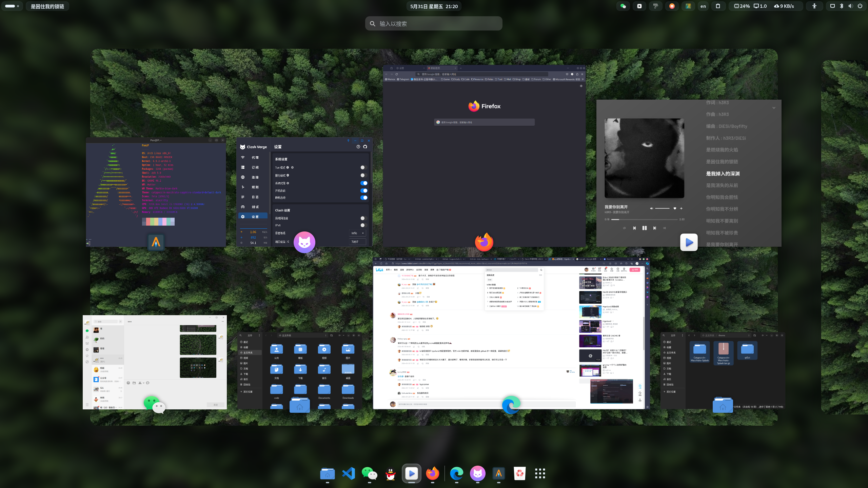Click the volume speaker icon in the music player
The height and width of the screenshot is (488, 868).
(651, 208)
